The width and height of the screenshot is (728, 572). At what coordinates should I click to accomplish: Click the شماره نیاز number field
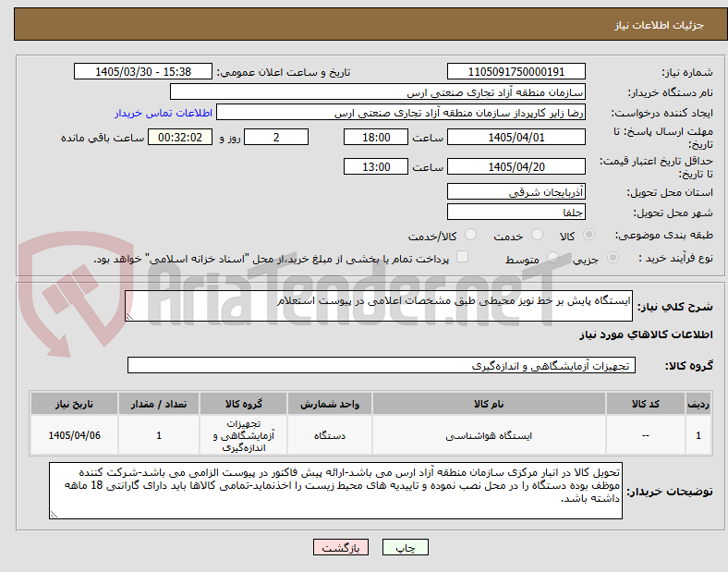[516, 72]
